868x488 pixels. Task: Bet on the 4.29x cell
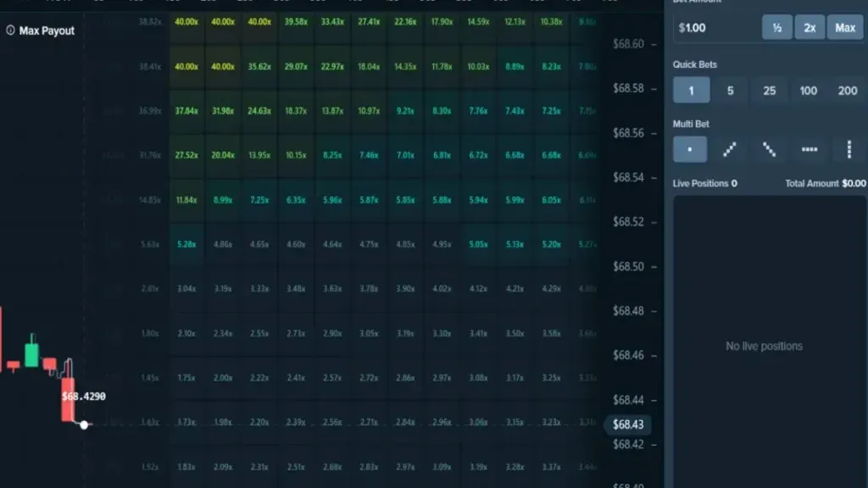[x=552, y=289]
